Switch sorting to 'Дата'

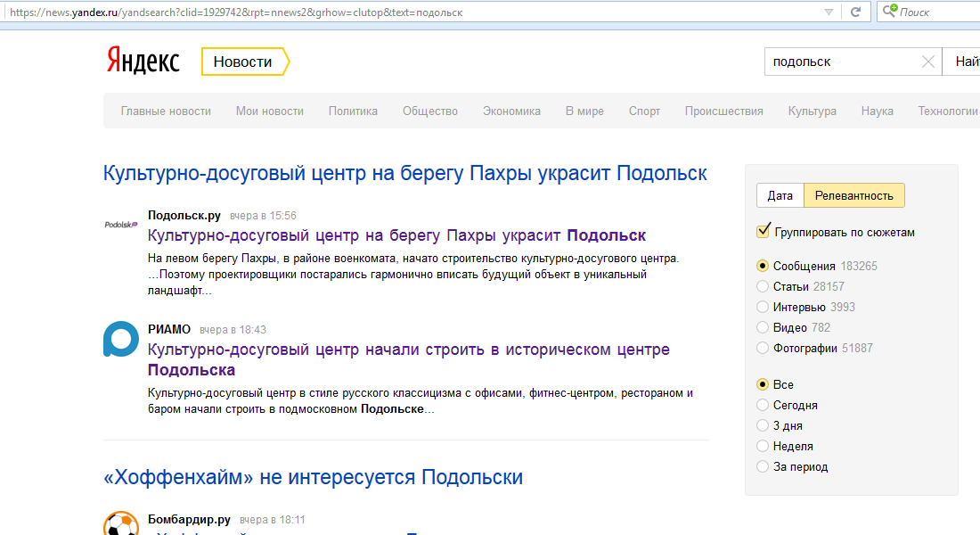(780, 195)
